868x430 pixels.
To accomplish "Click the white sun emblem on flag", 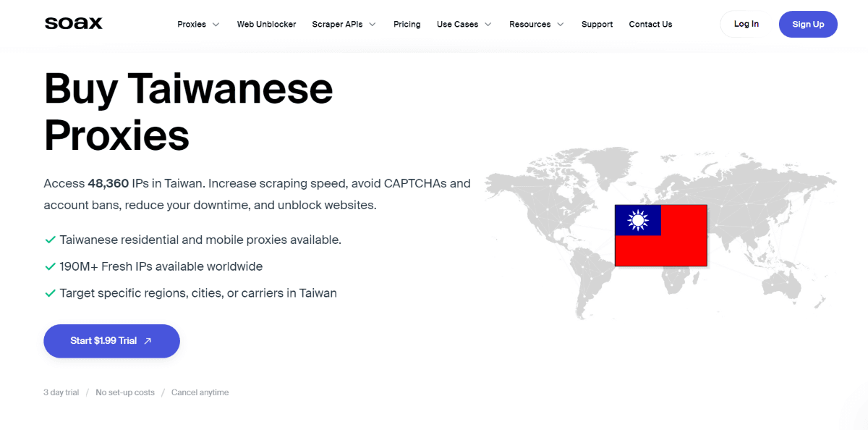I will (x=637, y=220).
